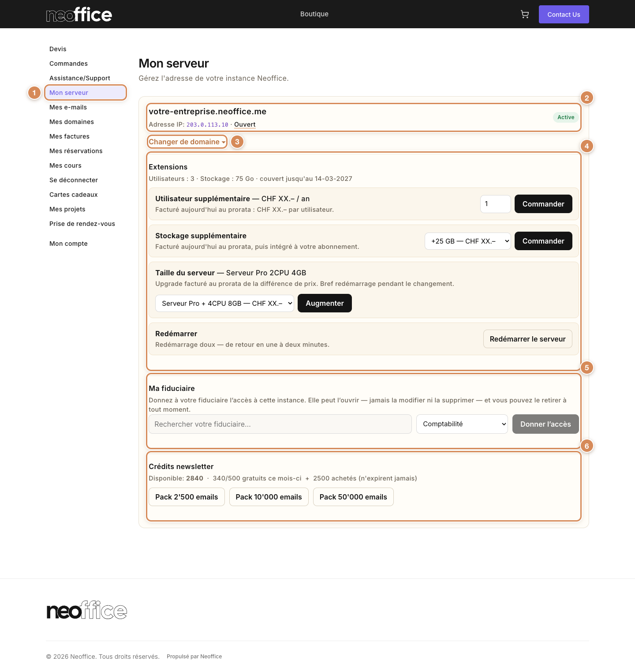Click the Propulsé par Neoffice footer link
Screen dimensions: 635x672
point(194,657)
